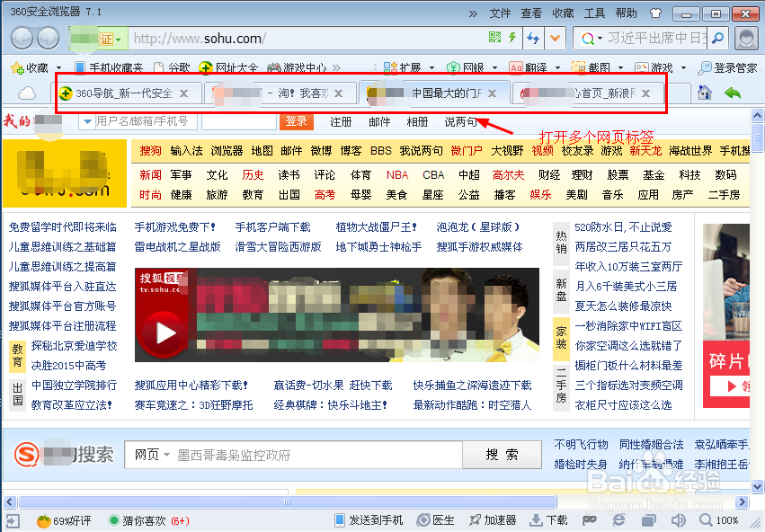
Task: Open the address bar orange dropdown arrow
Action: tap(556, 38)
